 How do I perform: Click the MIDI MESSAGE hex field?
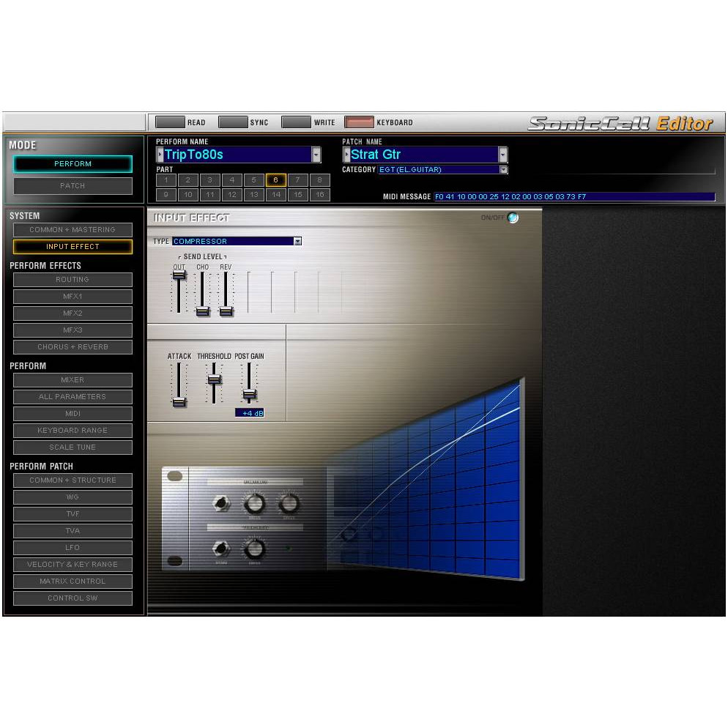click(574, 196)
